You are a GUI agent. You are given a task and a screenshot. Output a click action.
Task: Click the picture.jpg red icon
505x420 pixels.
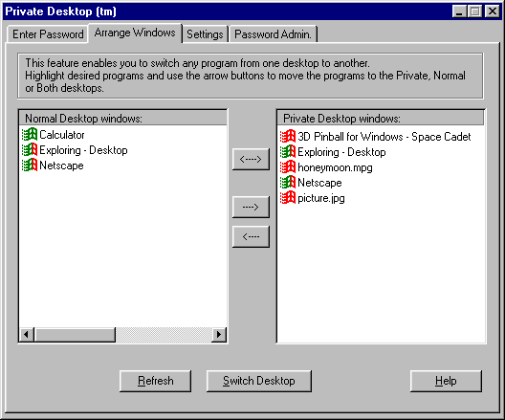pos(288,198)
